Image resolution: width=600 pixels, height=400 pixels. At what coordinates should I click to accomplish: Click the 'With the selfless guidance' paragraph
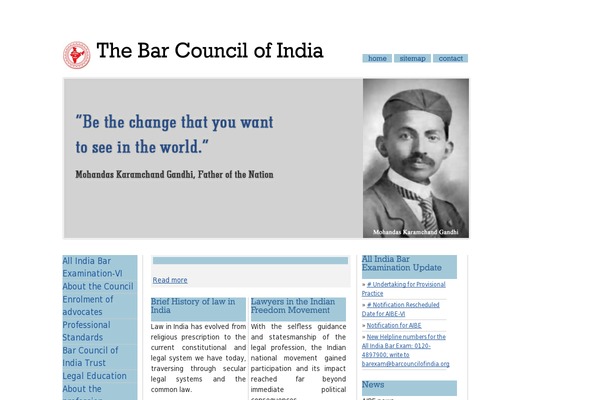pos(298,361)
